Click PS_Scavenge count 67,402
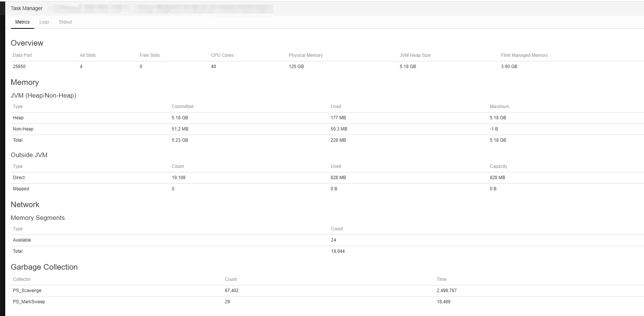644x316 pixels. pyautogui.click(x=232, y=291)
